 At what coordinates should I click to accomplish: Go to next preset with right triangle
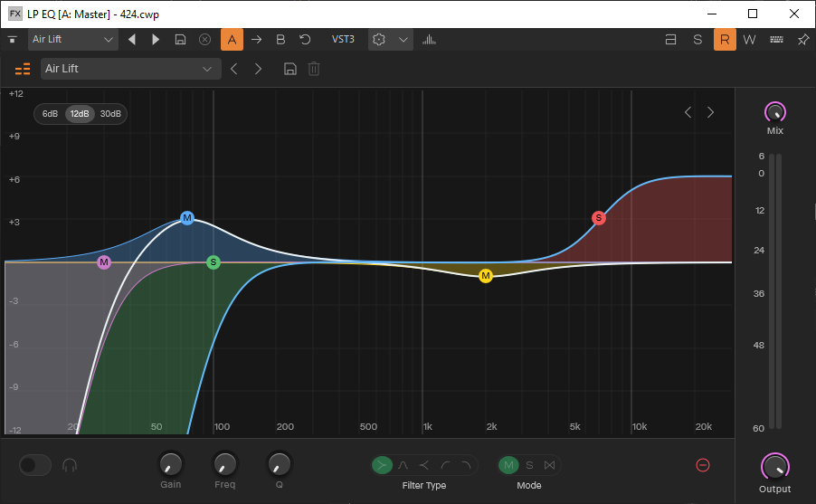pos(155,40)
